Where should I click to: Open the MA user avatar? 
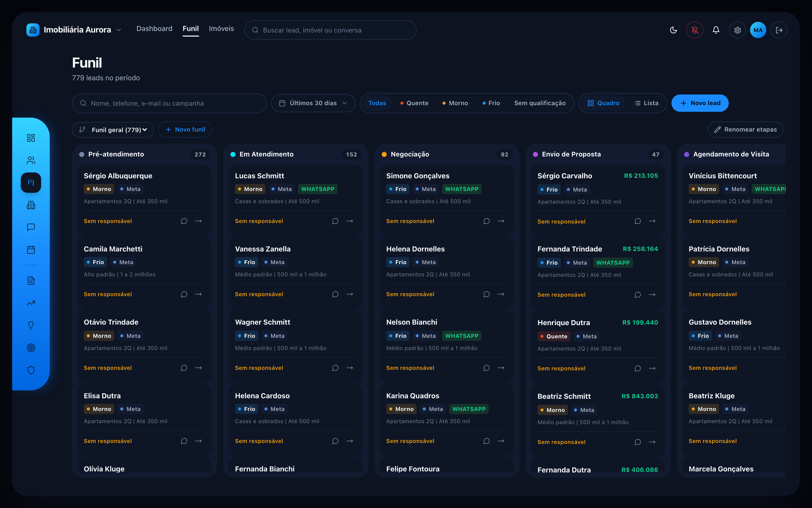758,30
